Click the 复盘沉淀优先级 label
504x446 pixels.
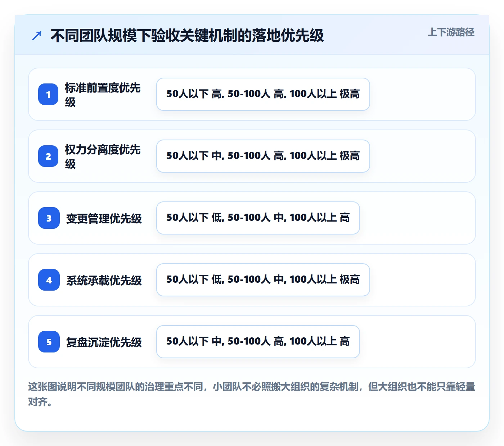point(104,342)
